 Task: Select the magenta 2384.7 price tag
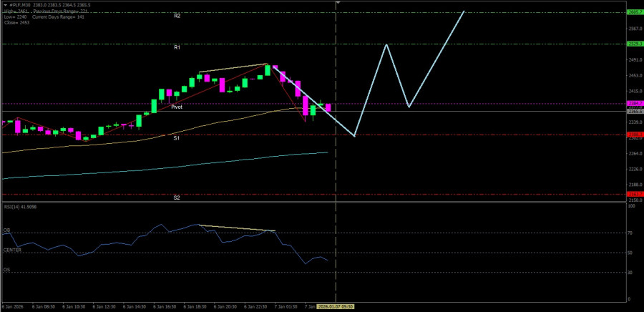click(x=634, y=104)
